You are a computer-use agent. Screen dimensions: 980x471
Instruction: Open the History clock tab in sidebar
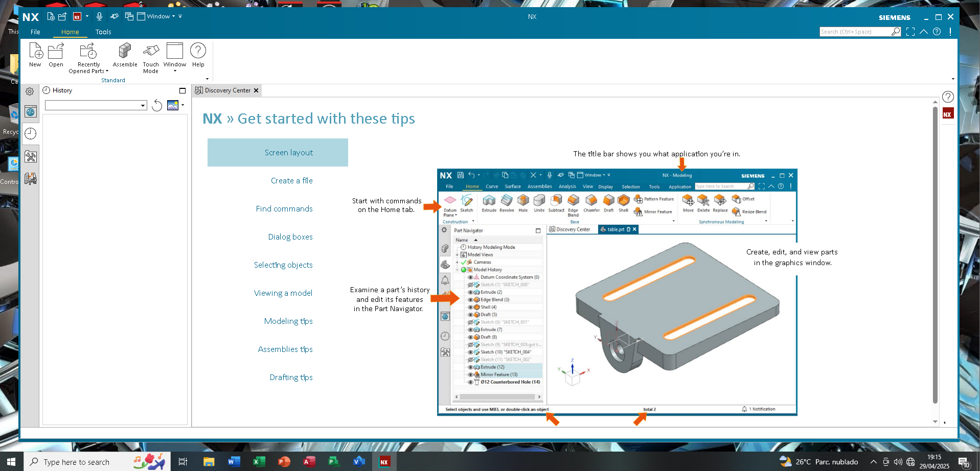31,134
